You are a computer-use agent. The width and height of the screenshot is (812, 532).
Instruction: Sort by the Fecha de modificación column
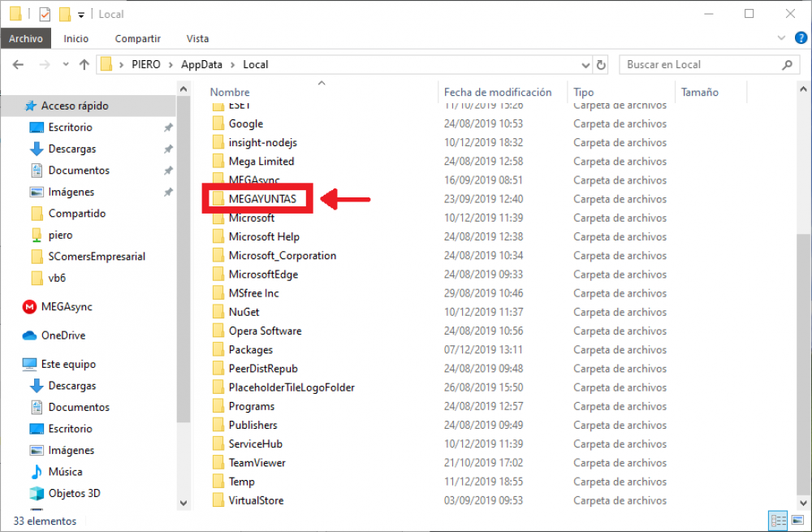(498, 93)
